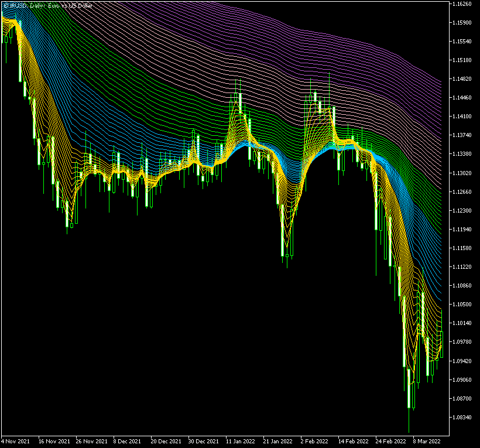Select the 14 Feb 2022 date label
Screen dimensions: 480x448
pyautogui.click(x=353, y=442)
